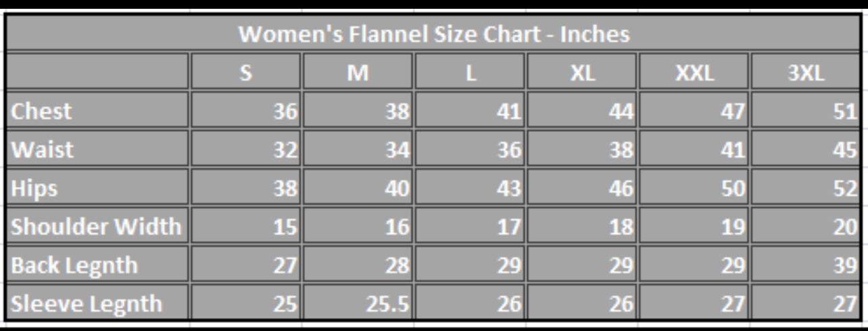Click the Back Legnth row label
This screenshot has width=868, height=331.
[97, 265]
